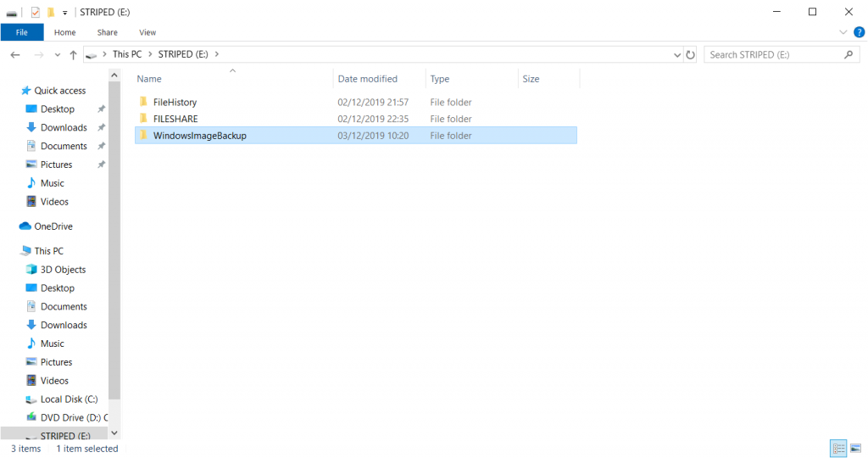Switch to the Home ribbon tab

pyautogui.click(x=64, y=32)
